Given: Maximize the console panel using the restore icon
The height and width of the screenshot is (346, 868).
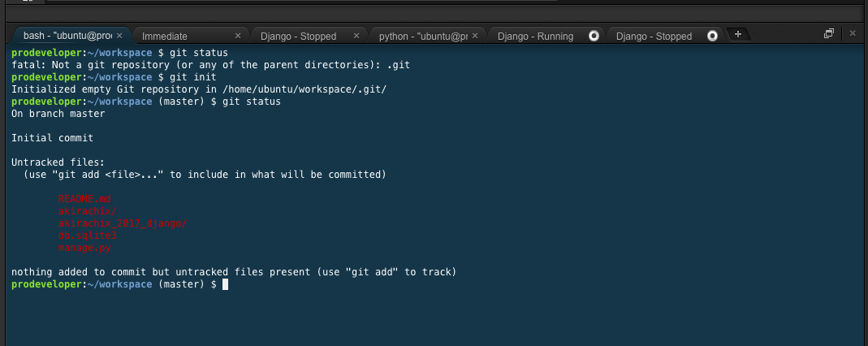Looking at the screenshot, I should click(829, 33).
